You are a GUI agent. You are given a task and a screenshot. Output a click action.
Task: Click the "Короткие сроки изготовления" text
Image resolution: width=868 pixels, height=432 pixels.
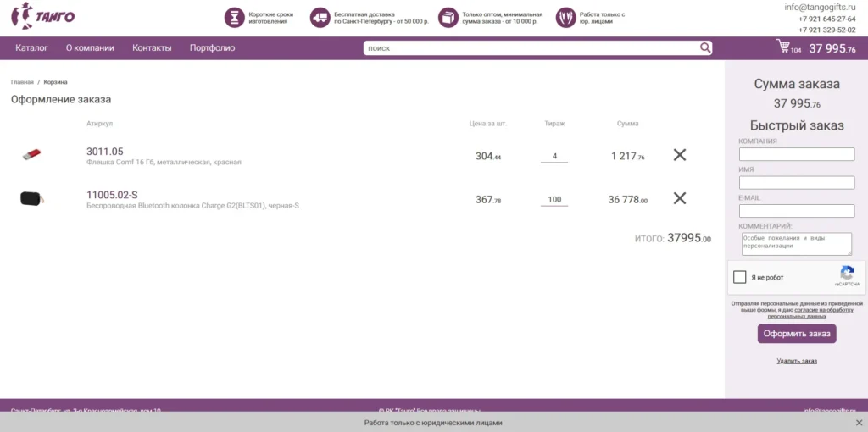point(270,18)
